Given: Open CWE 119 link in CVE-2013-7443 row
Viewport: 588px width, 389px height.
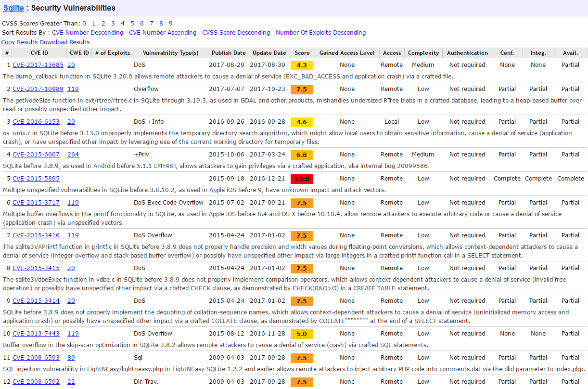Looking at the screenshot, I should [x=73, y=334].
